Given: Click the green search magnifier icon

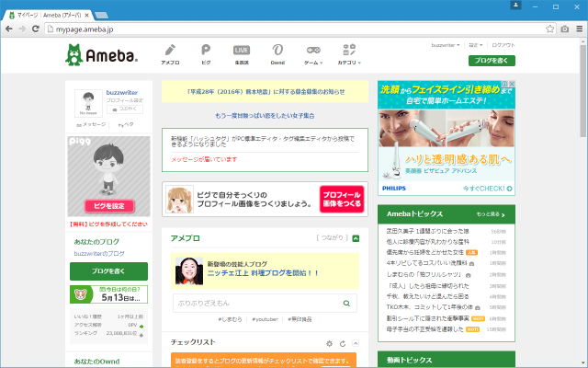Looking at the screenshot, I should 347,303.
